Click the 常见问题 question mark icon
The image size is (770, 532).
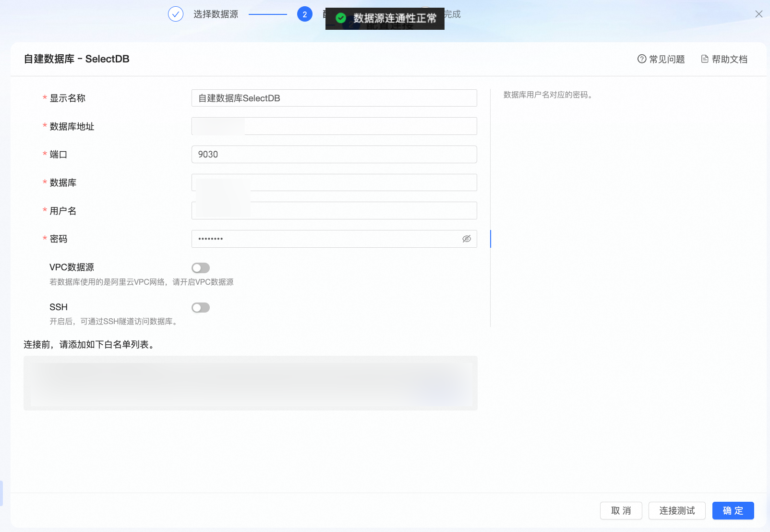tap(642, 59)
